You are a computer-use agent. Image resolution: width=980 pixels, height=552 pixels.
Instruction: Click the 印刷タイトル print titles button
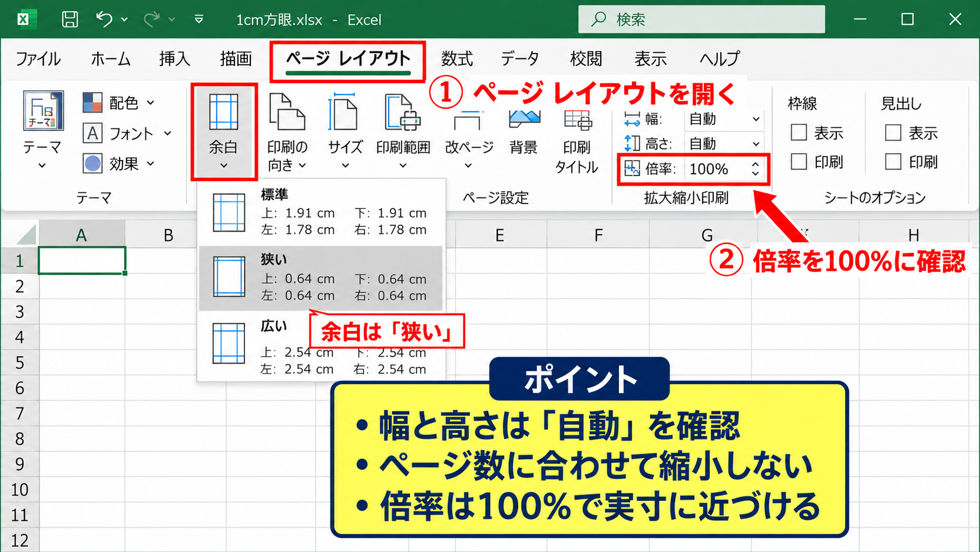577,141
